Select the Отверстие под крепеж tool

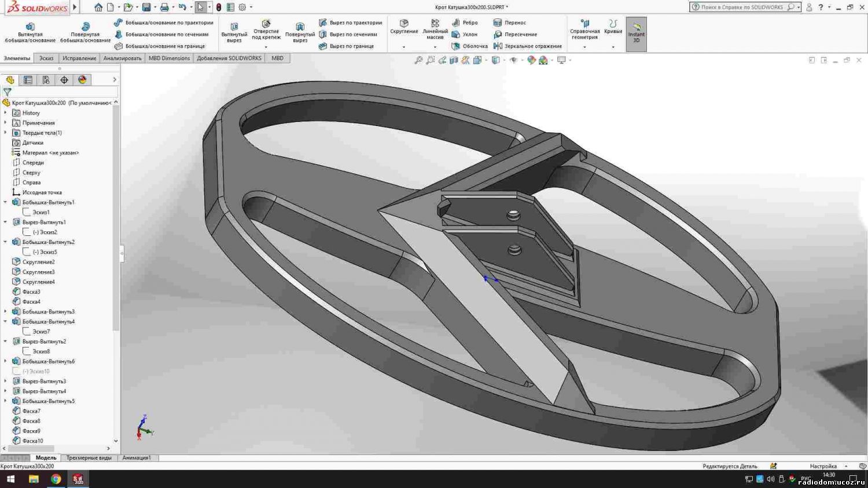coord(266,29)
